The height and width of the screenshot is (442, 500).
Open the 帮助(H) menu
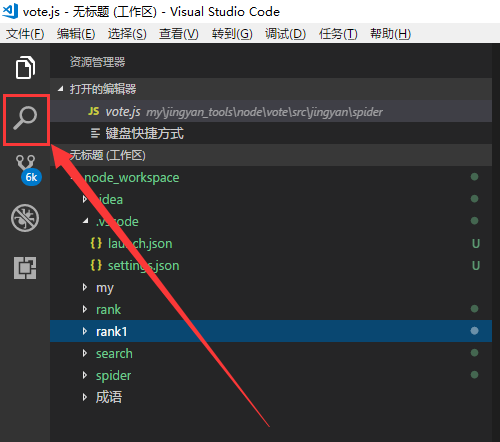tap(390, 33)
